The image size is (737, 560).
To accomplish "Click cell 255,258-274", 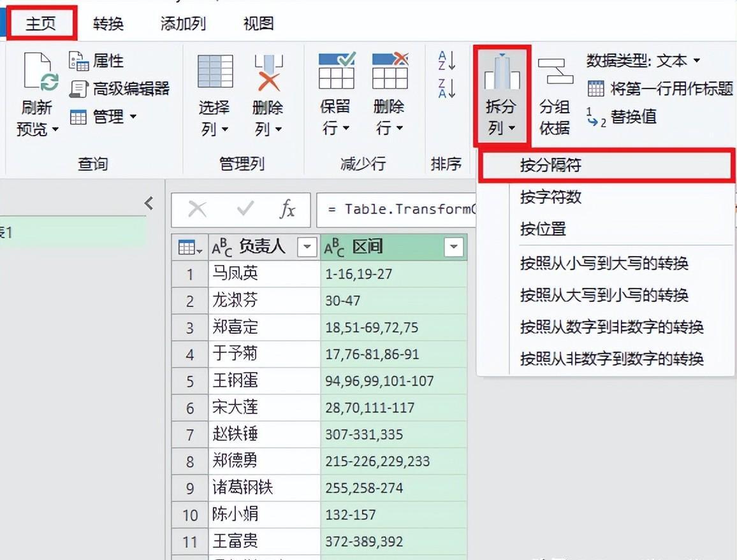I will [x=394, y=487].
